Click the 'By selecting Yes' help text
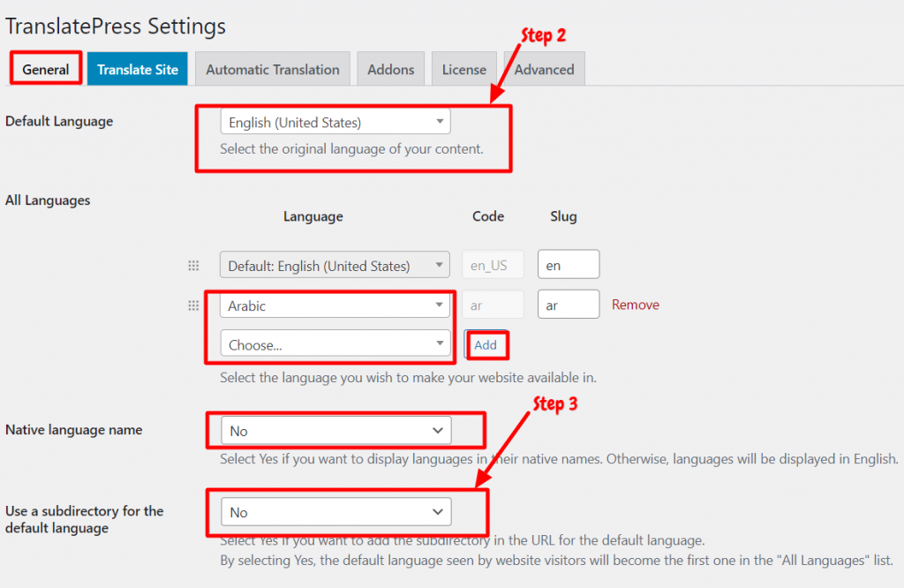Image resolution: width=904 pixels, height=588 pixels. pyautogui.click(x=556, y=561)
